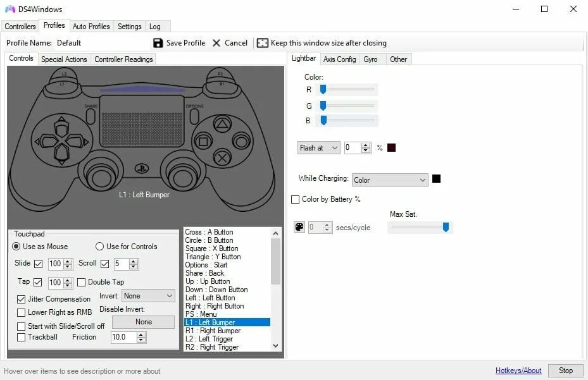Disable Jitter Compensation checkbox

[21, 300]
